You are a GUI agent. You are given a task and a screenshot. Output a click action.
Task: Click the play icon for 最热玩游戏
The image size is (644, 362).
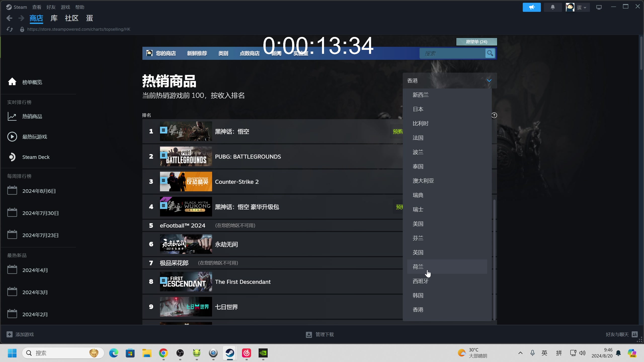coord(12,137)
